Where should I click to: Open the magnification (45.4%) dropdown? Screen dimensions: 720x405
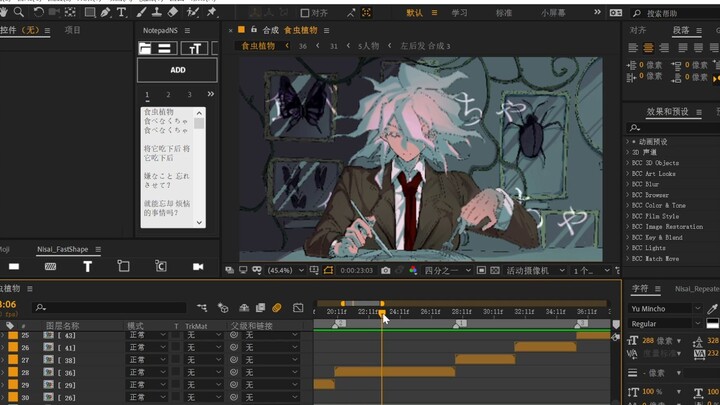286,270
